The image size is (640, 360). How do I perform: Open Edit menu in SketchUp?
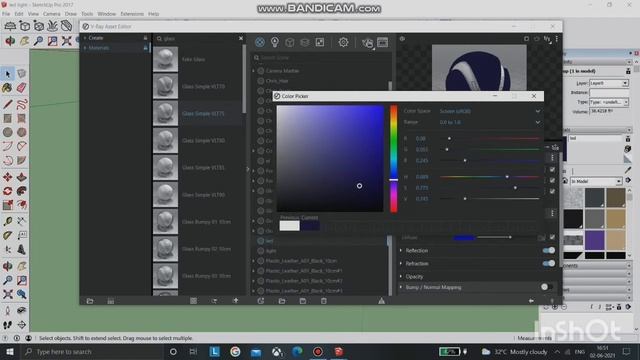click(x=19, y=14)
